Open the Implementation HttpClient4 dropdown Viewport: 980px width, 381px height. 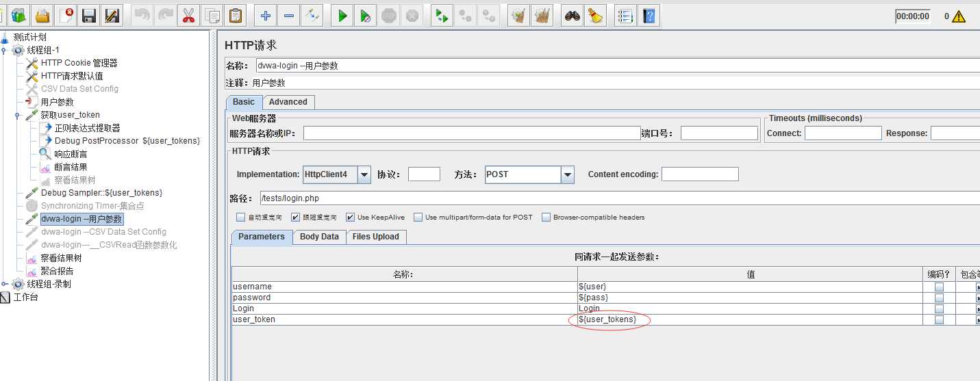click(364, 174)
